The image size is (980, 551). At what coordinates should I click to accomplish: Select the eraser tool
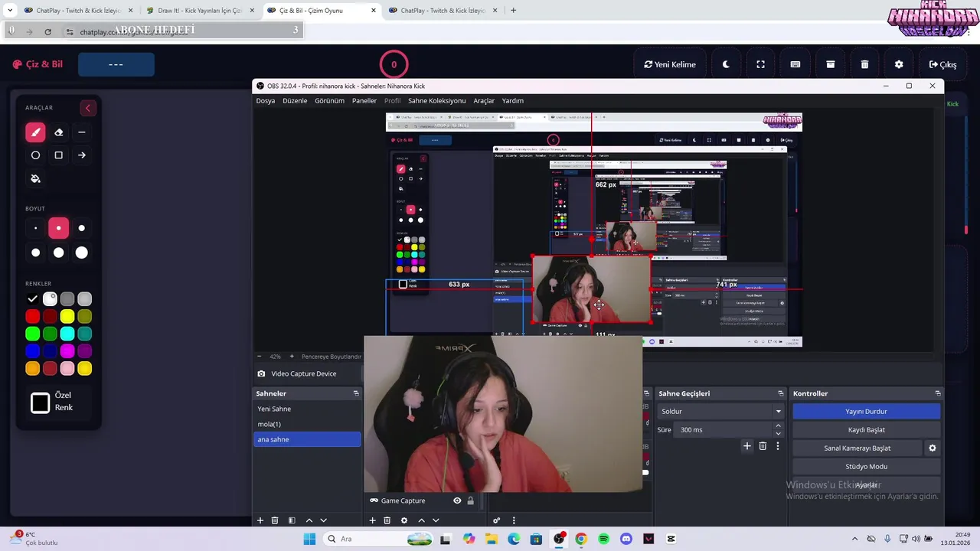pos(59,132)
